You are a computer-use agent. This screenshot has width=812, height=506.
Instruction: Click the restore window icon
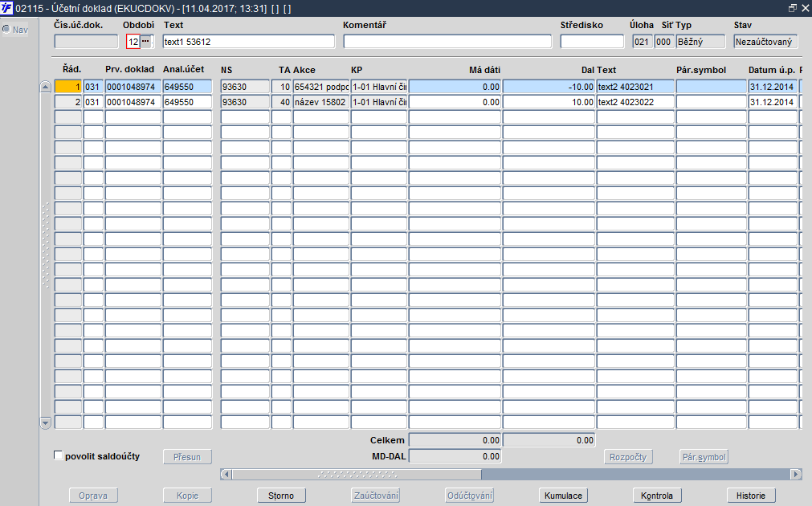click(x=792, y=8)
